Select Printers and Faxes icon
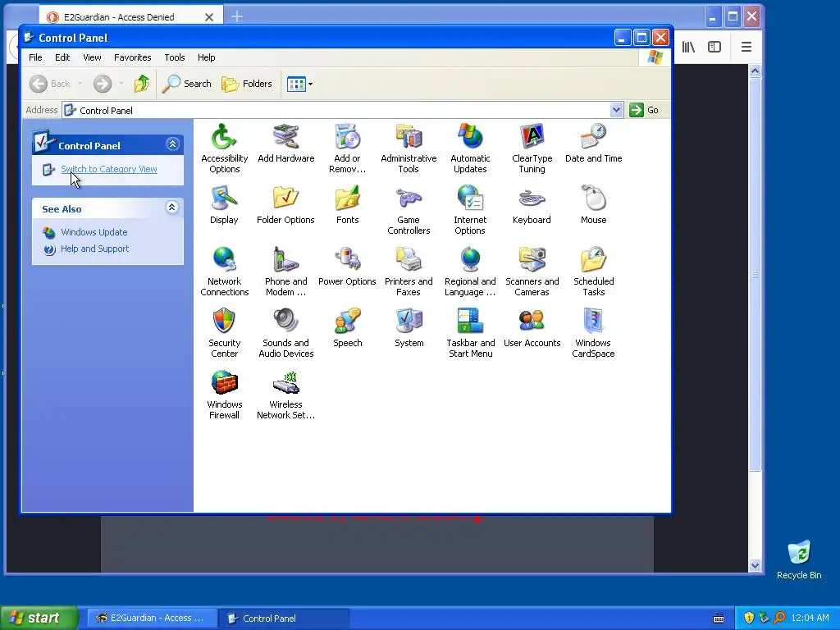Image resolution: width=840 pixels, height=630 pixels. 409,272
